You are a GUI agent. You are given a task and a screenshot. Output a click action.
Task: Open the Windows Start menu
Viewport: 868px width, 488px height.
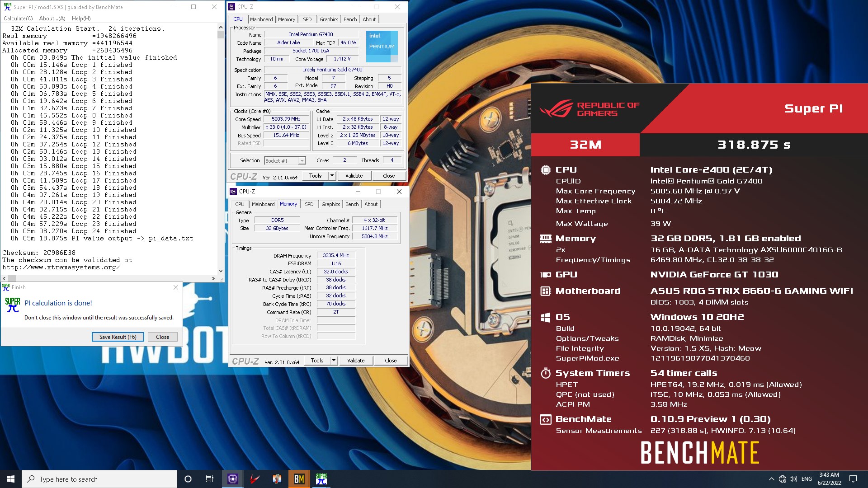(x=11, y=479)
